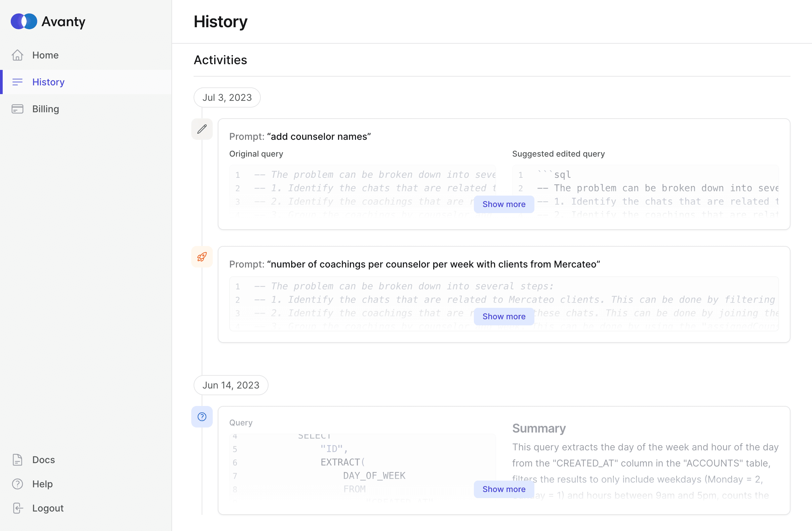
Task: Open the Help menu item
Action: point(86,484)
